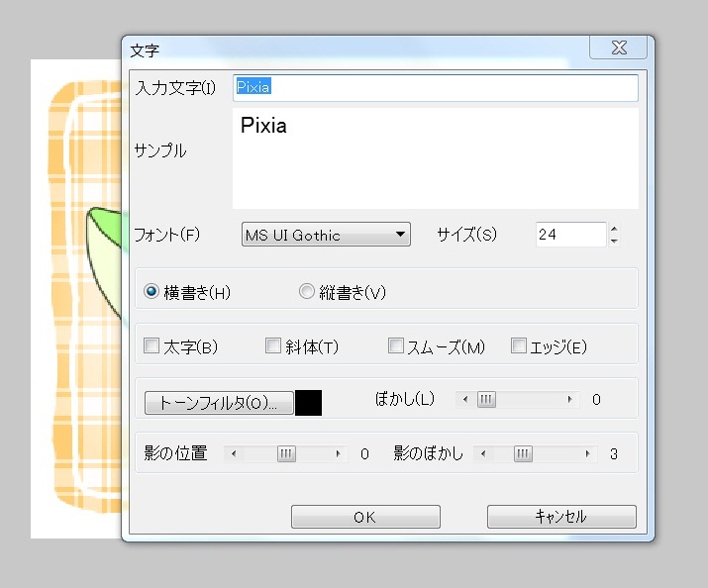The height and width of the screenshot is (588, 708).
Task: Enable the 斜体(T) italic checkbox
Action: 273,346
